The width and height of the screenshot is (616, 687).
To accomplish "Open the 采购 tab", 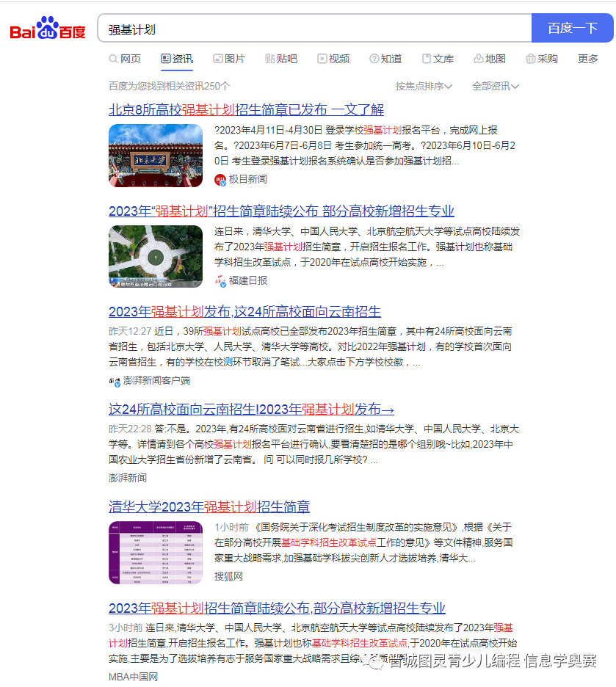I will pyautogui.click(x=542, y=59).
